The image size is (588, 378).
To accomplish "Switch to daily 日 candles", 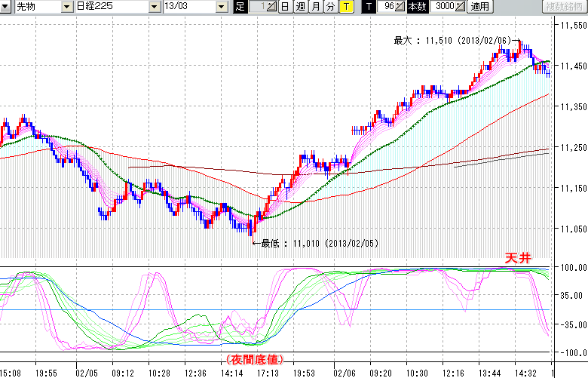I will click(284, 7).
